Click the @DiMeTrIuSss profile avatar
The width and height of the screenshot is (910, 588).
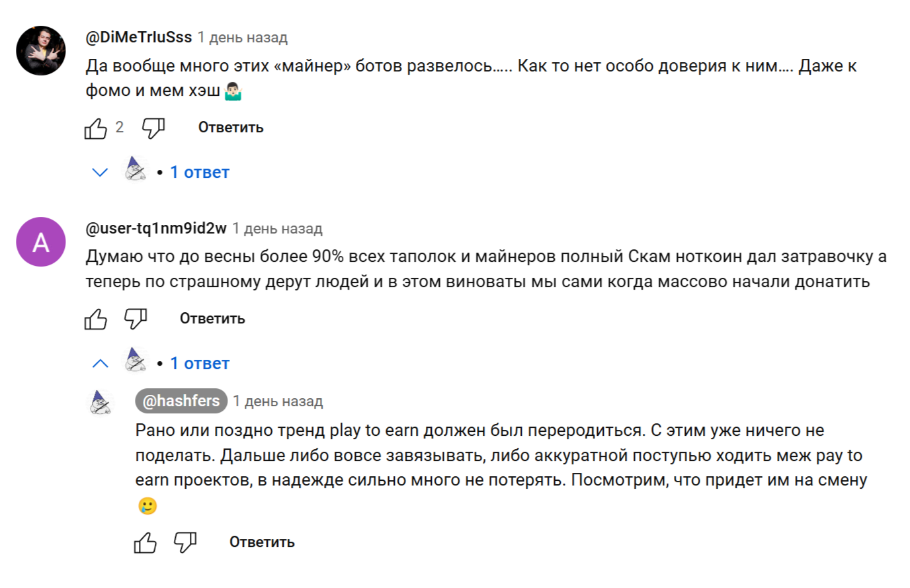(41, 51)
